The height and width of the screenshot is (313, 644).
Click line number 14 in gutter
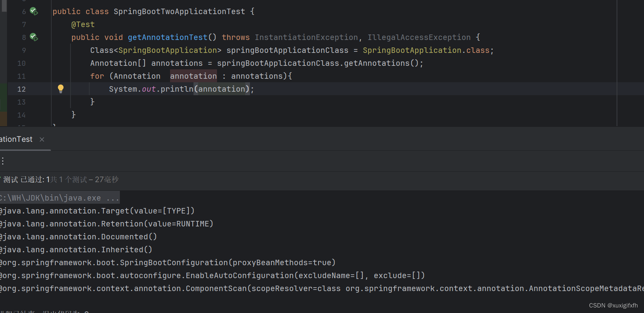22,115
